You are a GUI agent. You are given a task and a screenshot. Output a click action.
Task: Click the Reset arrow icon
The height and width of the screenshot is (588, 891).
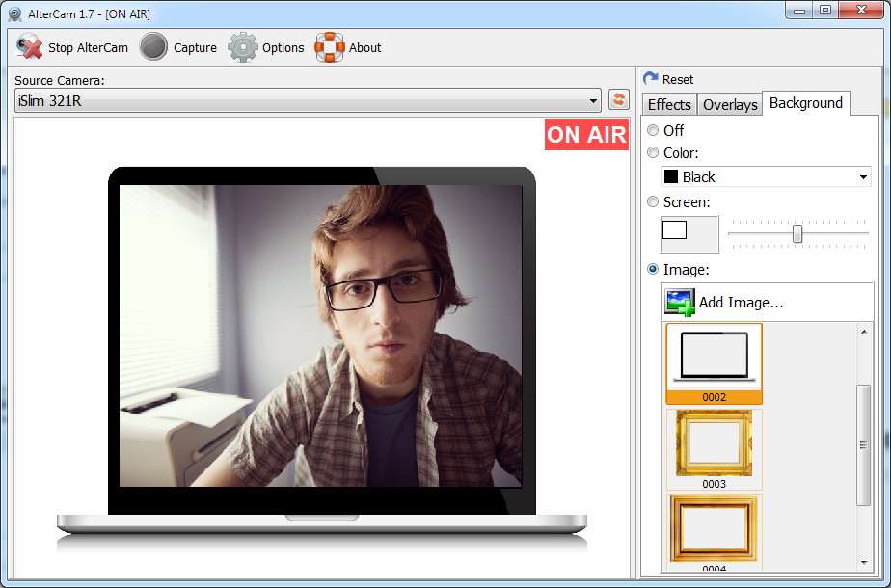click(651, 79)
